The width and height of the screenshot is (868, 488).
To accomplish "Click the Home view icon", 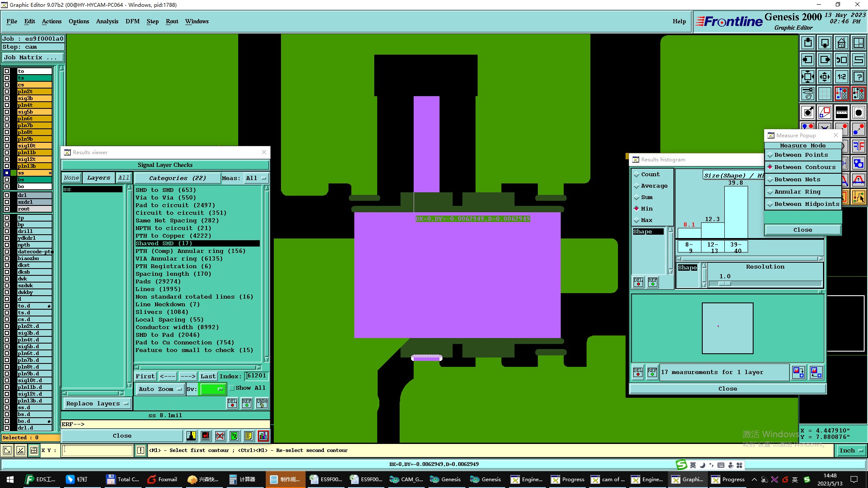I will pyautogui.click(x=841, y=43).
